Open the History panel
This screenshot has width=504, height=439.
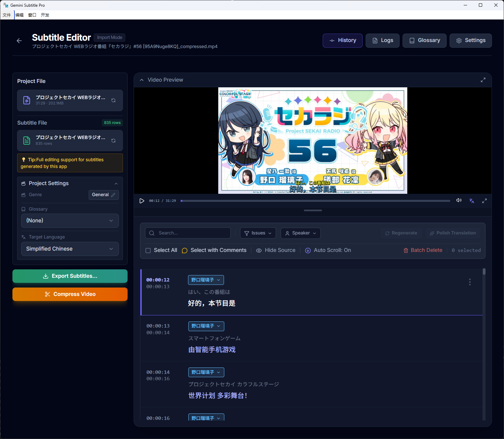[342, 40]
